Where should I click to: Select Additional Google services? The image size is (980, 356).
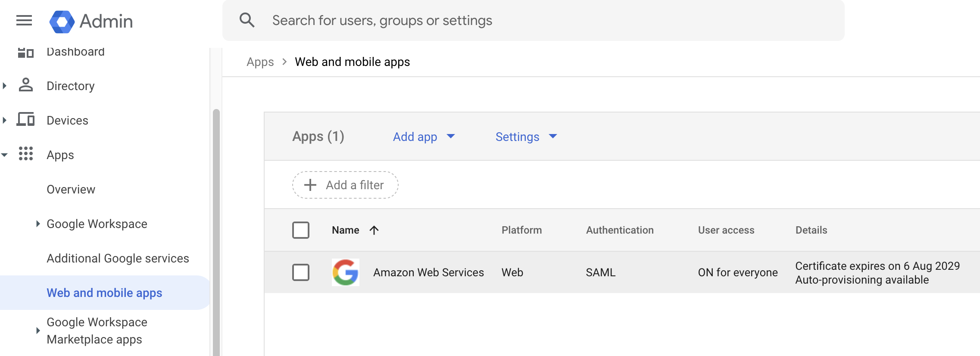point(118,258)
